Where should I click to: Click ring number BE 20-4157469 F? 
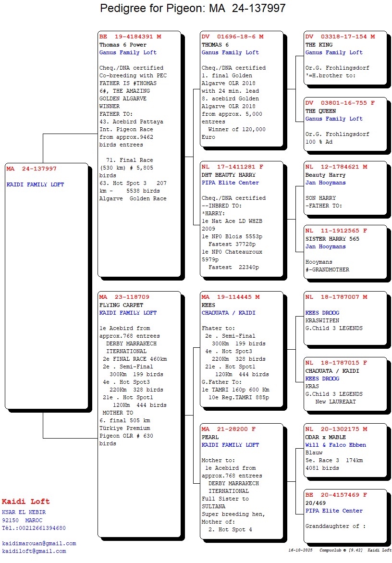(336, 495)
